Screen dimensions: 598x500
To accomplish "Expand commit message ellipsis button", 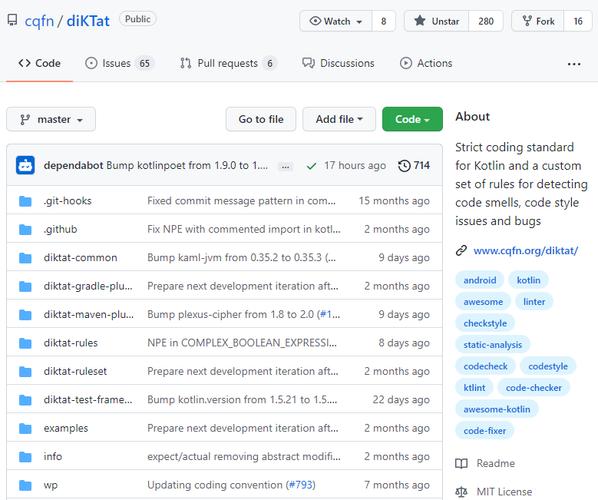I will 285,166.
